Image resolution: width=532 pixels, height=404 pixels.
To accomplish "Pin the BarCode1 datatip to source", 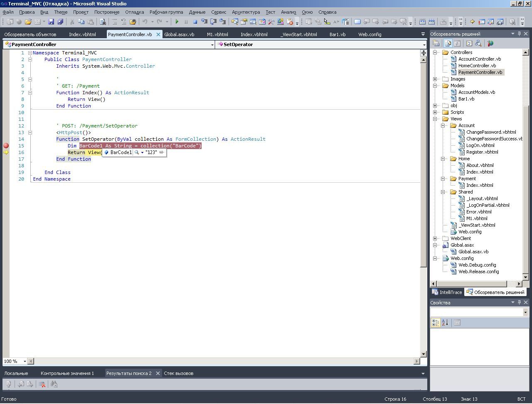I will 162,152.
